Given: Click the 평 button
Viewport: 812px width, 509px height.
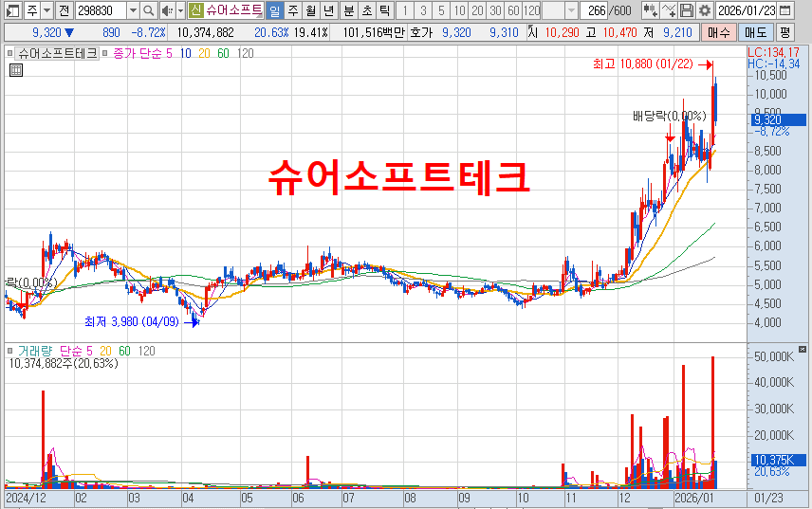Looking at the screenshot, I should point(785,32).
